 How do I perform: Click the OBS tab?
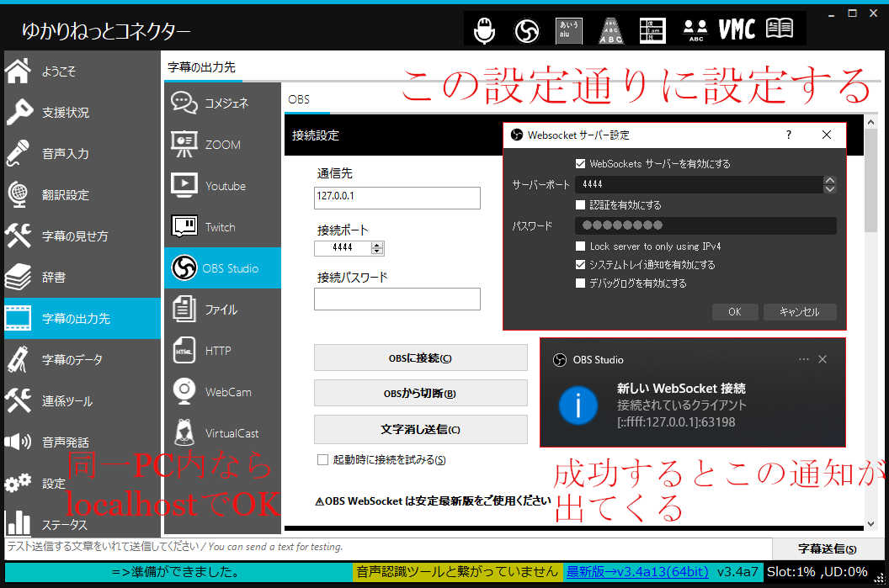(x=299, y=99)
